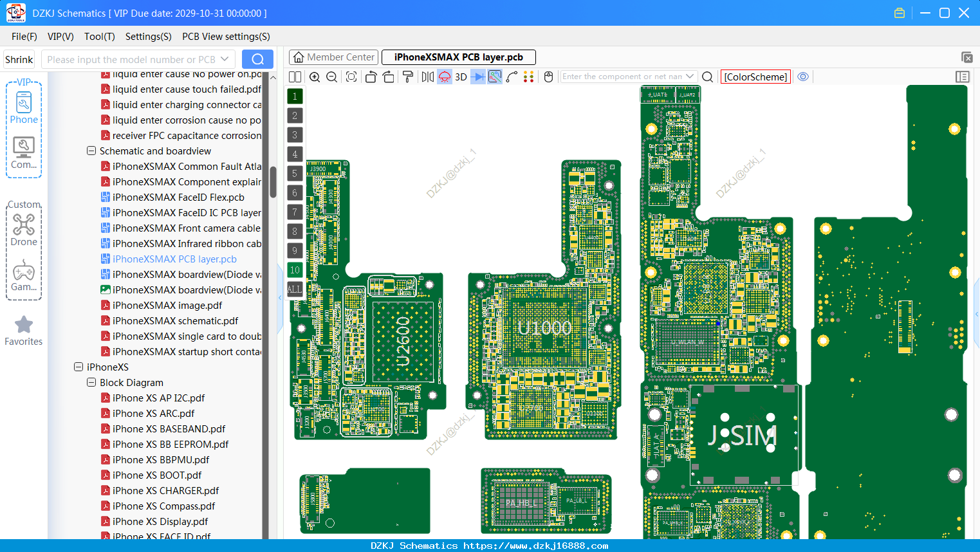Zoom out of the PCB view

tap(332, 77)
